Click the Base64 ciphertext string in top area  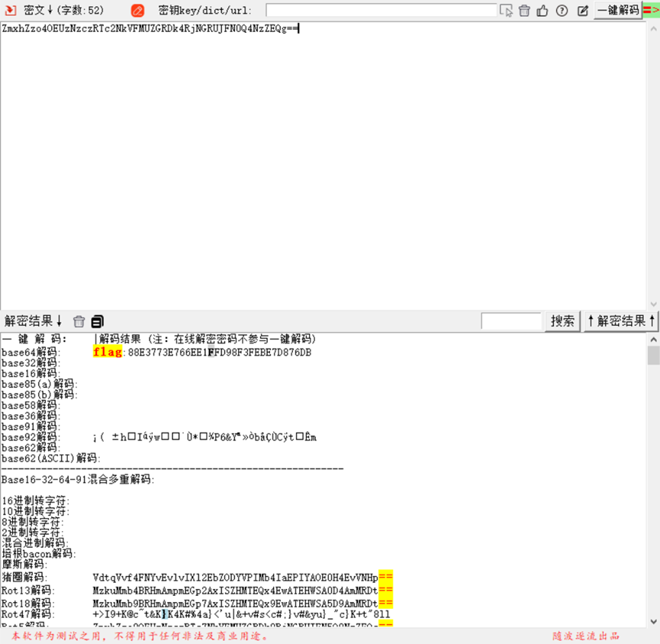[150, 29]
